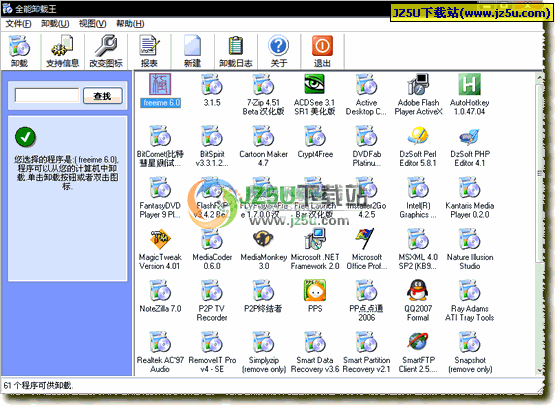
Task: Open the 视图(V) menu
Action: point(92,24)
